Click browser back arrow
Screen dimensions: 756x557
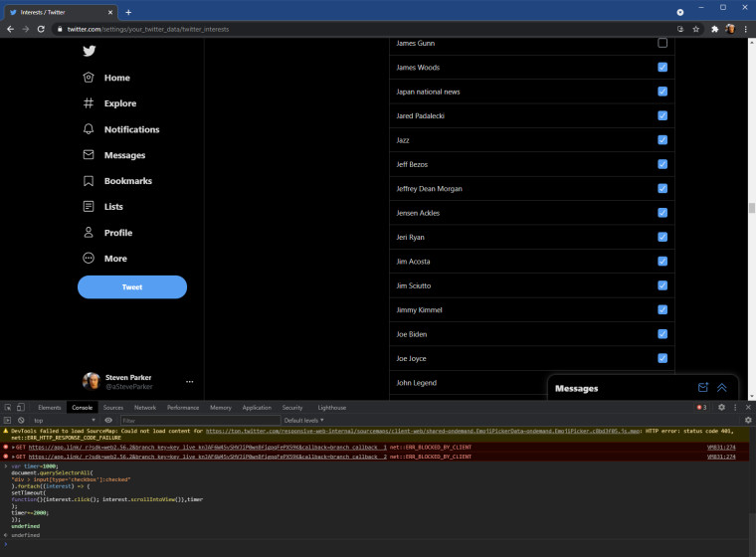tap(11, 29)
